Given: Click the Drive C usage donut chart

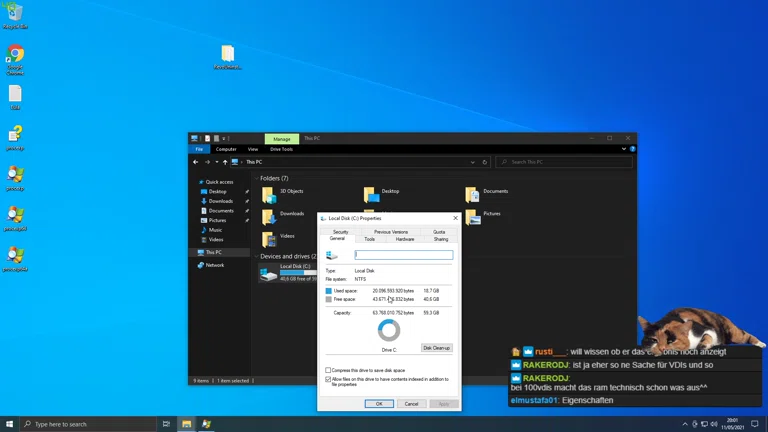Looking at the screenshot, I should pyautogui.click(x=389, y=331).
